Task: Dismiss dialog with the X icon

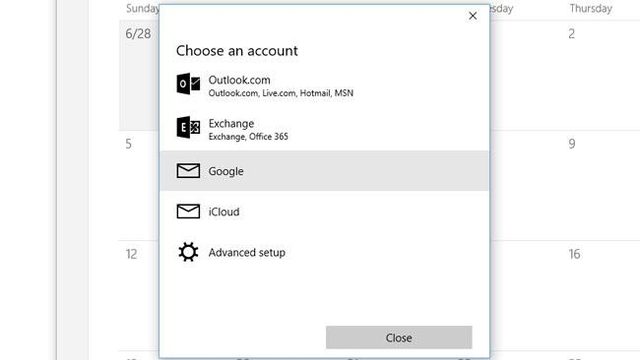Action: point(473,16)
